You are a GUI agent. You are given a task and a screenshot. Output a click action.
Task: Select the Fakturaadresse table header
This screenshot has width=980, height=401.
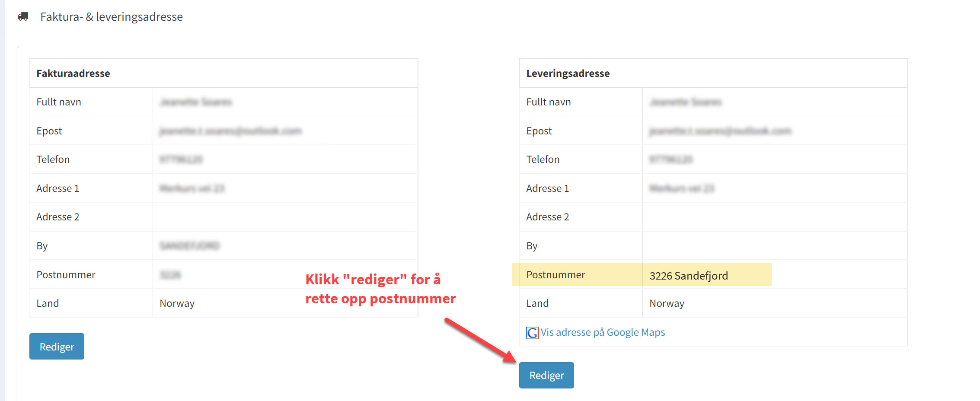[73, 73]
